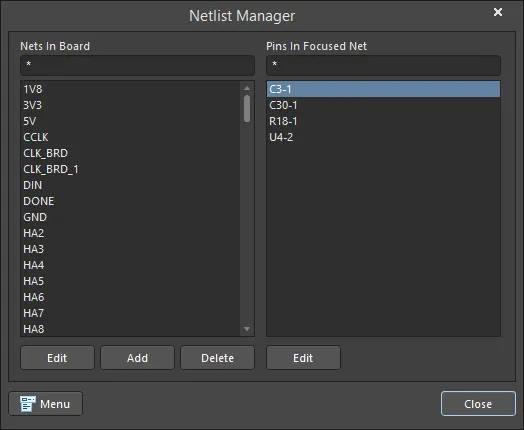Select the CLK_BRD_1 net
Screen dimensions: 524x430
[x=130, y=169]
